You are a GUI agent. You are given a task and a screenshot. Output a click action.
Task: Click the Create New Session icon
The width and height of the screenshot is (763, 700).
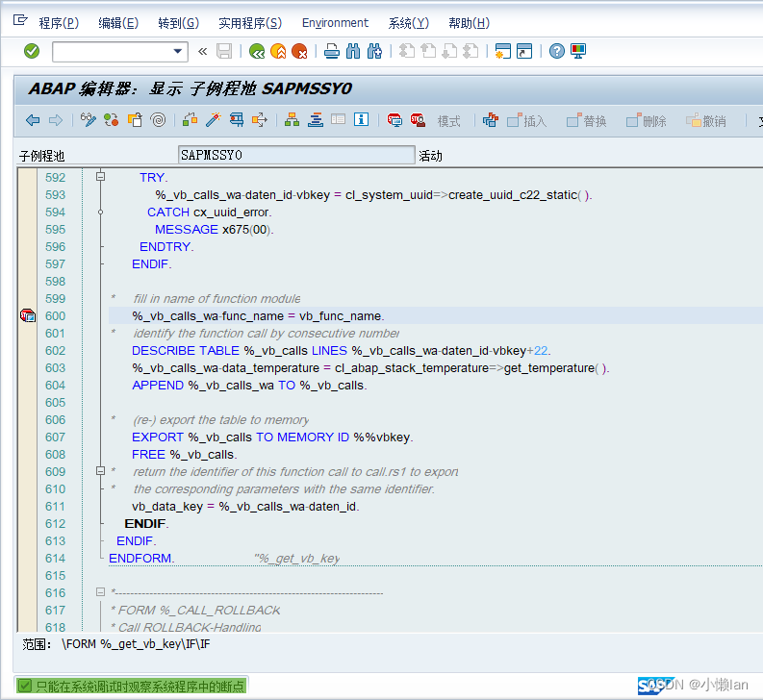point(502,51)
